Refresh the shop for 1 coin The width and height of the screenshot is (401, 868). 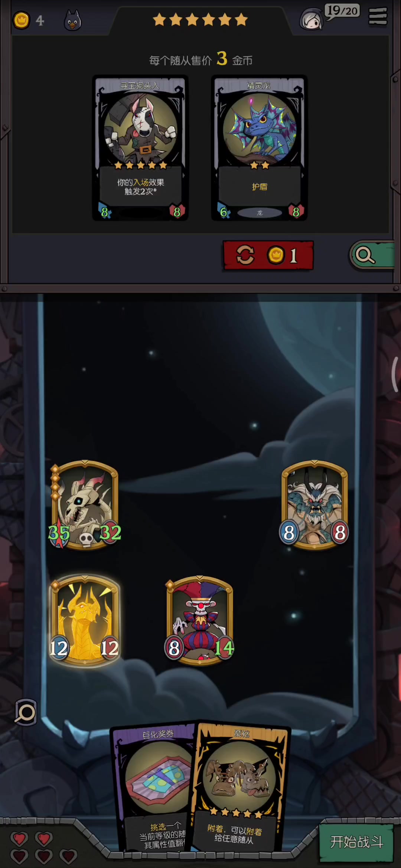268,255
